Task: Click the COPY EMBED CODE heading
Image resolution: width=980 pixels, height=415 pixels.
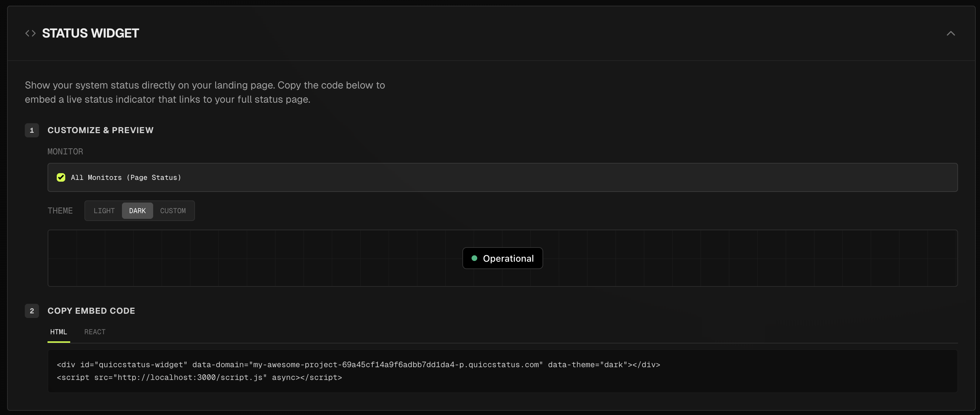Action: 91,311
